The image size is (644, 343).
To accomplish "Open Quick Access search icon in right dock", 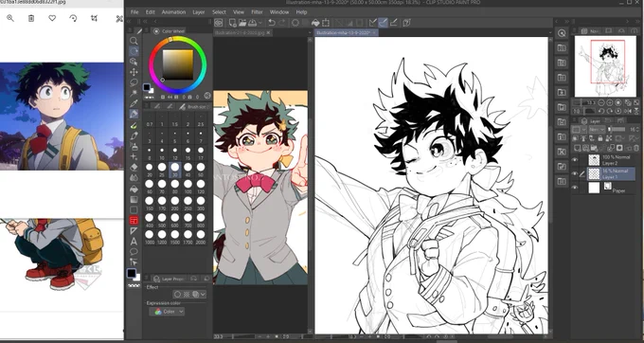I will coord(562,33).
